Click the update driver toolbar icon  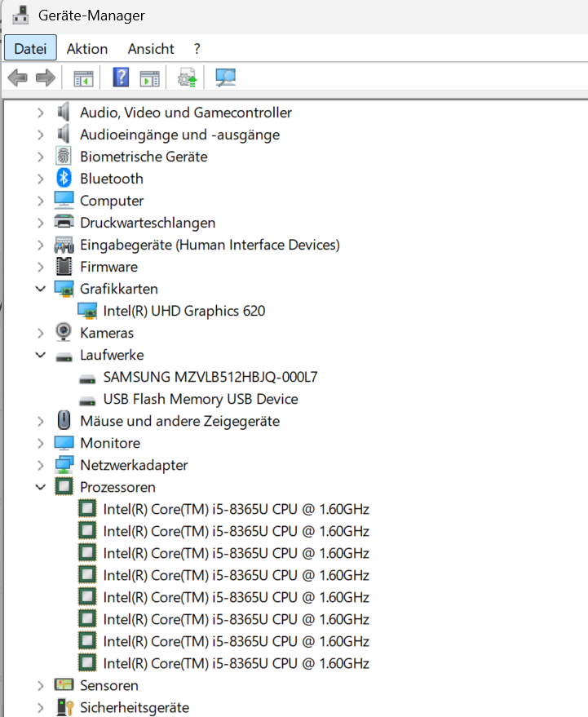187,77
